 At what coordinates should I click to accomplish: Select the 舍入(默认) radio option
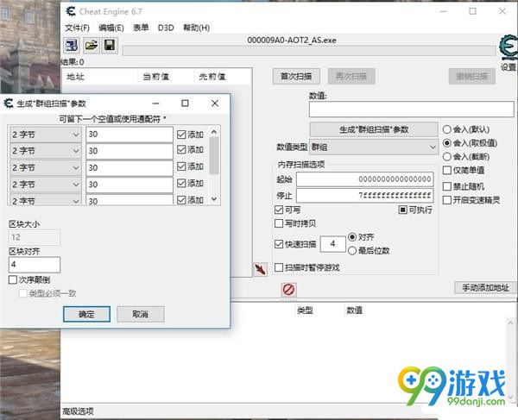(446, 129)
